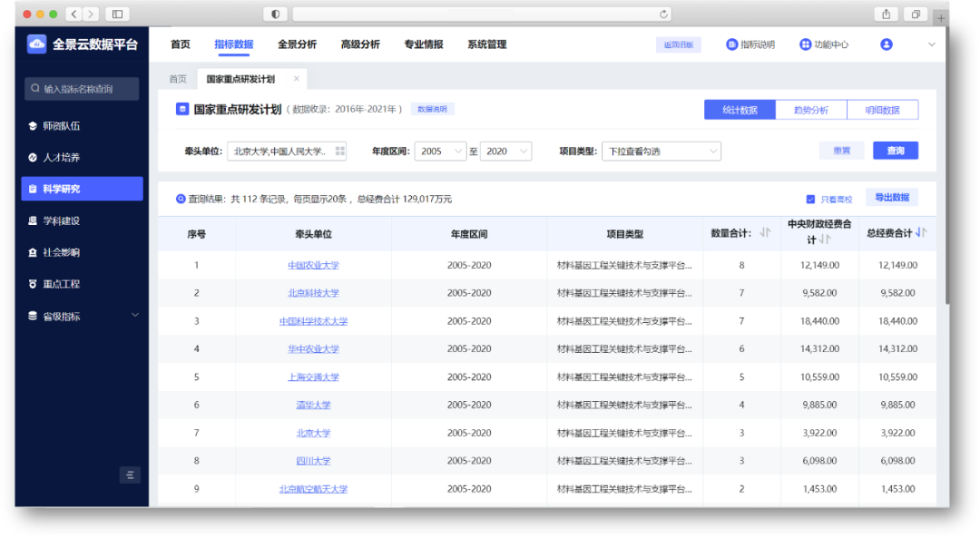The height and width of the screenshot is (538, 980).
Task: Switch to 明细数据 view tab
Action: point(883,110)
